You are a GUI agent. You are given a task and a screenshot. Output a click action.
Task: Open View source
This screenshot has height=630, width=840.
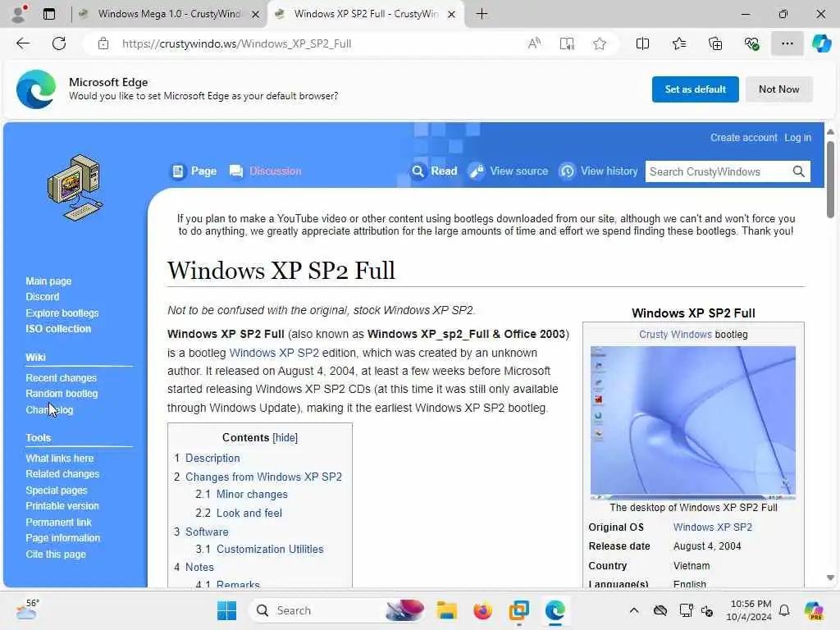click(509, 171)
